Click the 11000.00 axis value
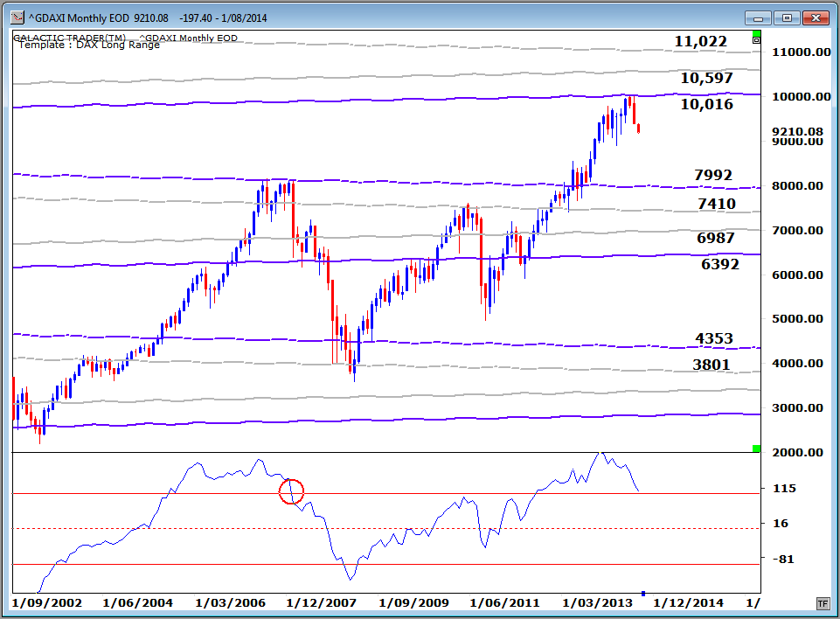The height and width of the screenshot is (619, 840). pos(801,52)
